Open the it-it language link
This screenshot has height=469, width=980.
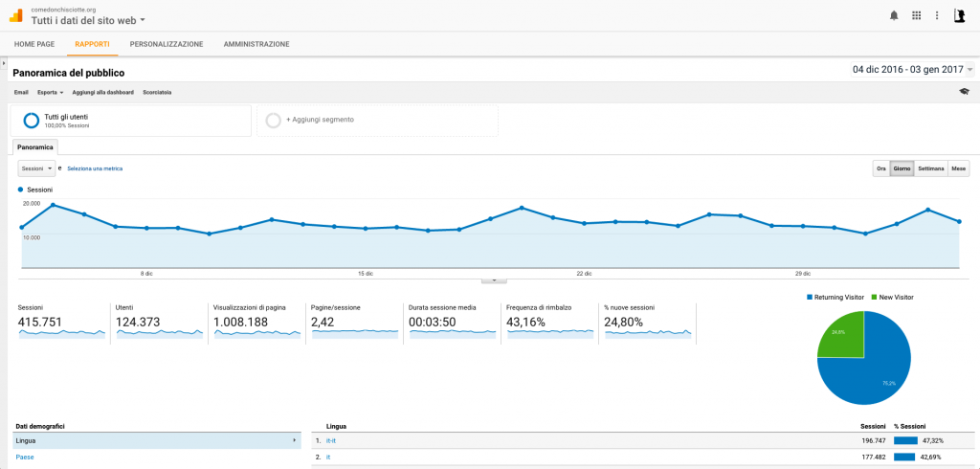point(330,441)
